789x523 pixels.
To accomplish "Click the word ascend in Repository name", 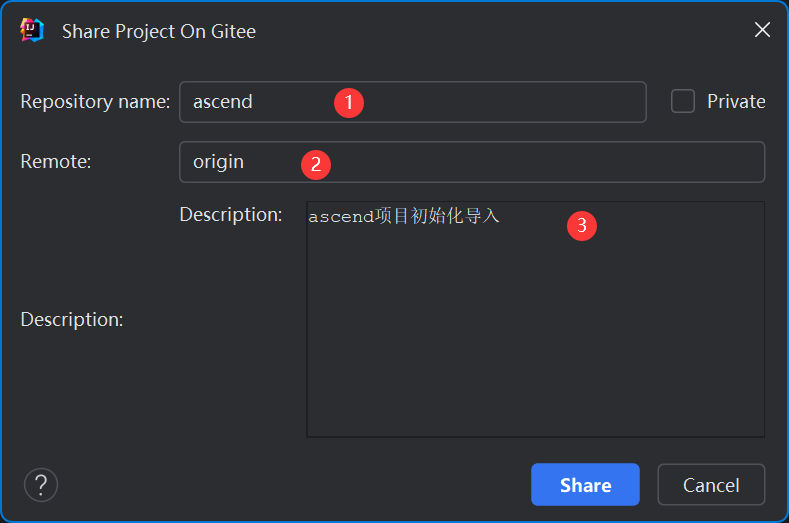I will (x=223, y=102).
